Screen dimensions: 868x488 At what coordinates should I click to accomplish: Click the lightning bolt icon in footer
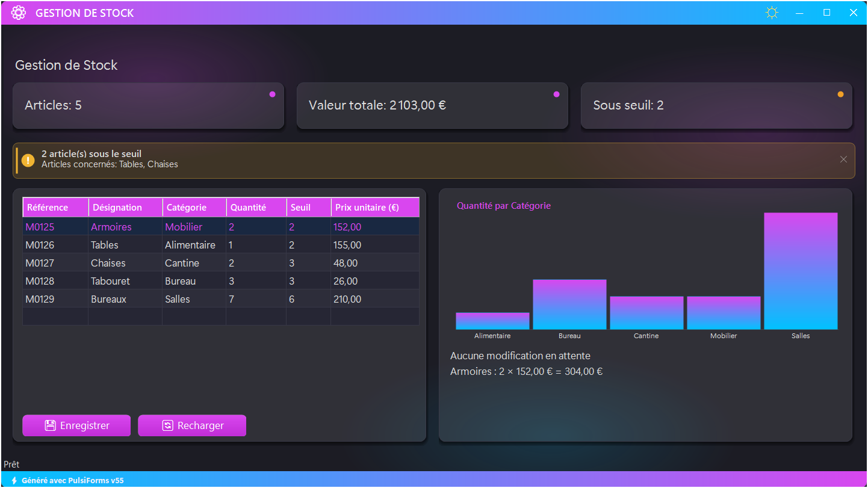point(14,481)
